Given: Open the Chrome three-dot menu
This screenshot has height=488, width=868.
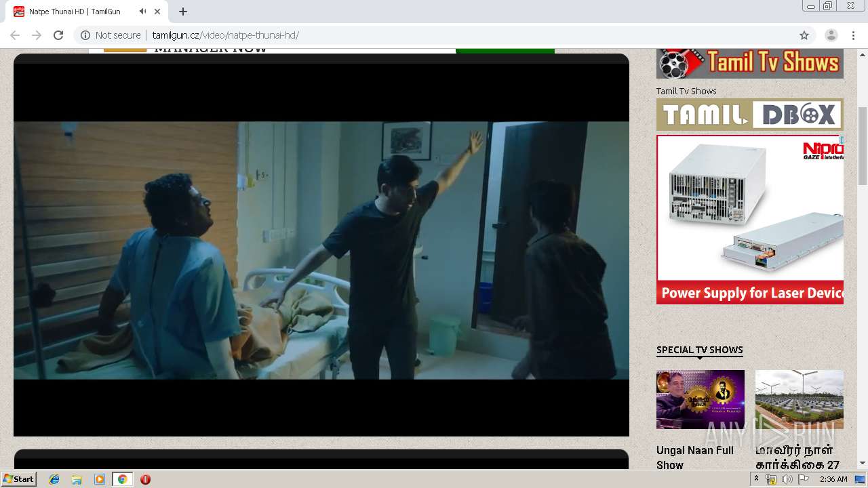Looking at the screenshot, I should [x=853, y=35].
